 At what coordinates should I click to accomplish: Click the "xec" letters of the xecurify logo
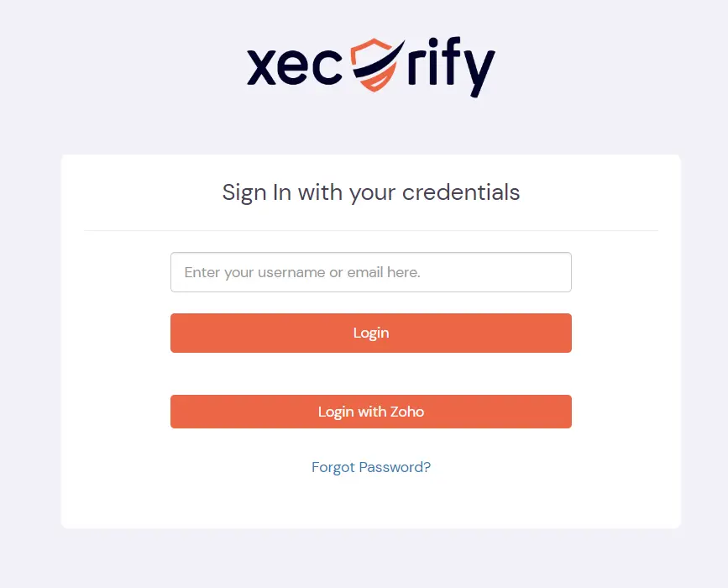(x=295, y=67)
